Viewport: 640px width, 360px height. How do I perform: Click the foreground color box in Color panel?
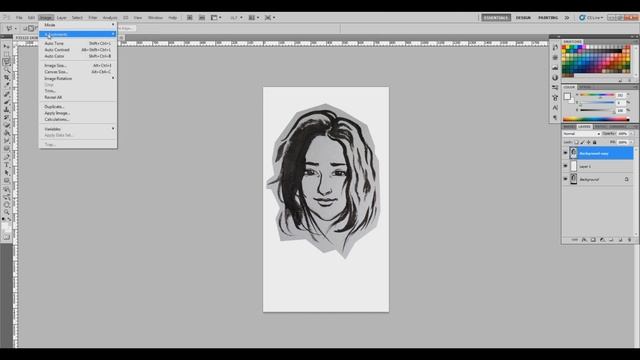click(567, 96)
